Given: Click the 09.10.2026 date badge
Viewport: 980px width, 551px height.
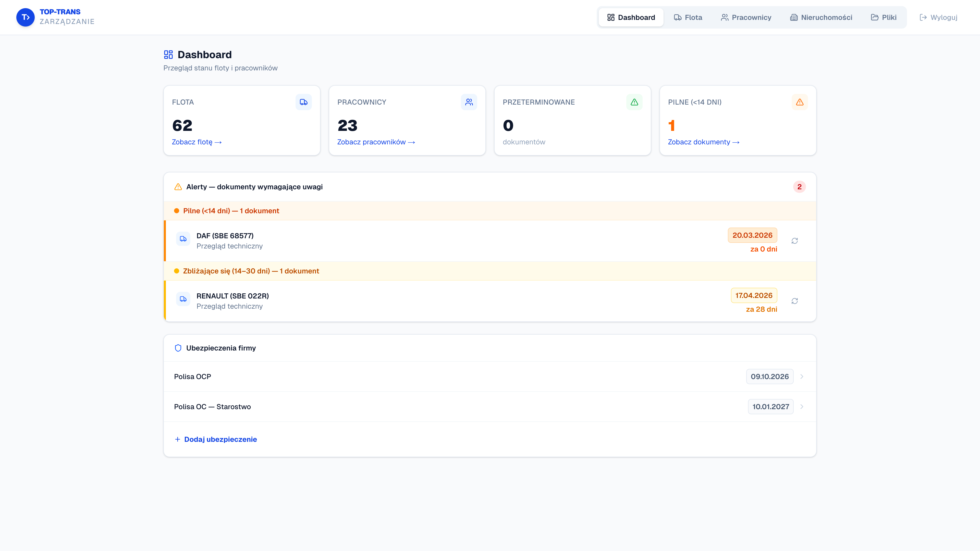Looking at the screenshot, I should [770, 377].
